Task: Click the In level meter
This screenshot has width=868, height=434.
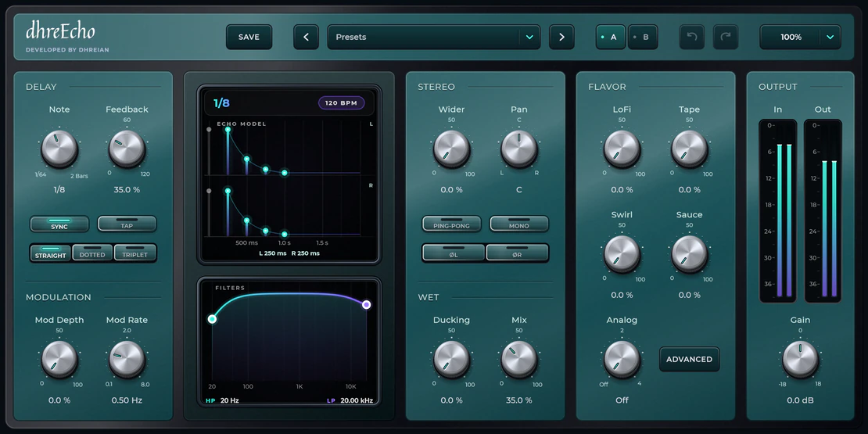Action: (778, 211)
